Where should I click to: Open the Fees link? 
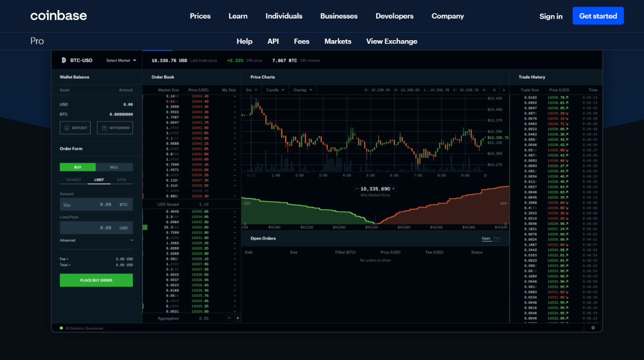pyautogui.click(x=302, y=41)
